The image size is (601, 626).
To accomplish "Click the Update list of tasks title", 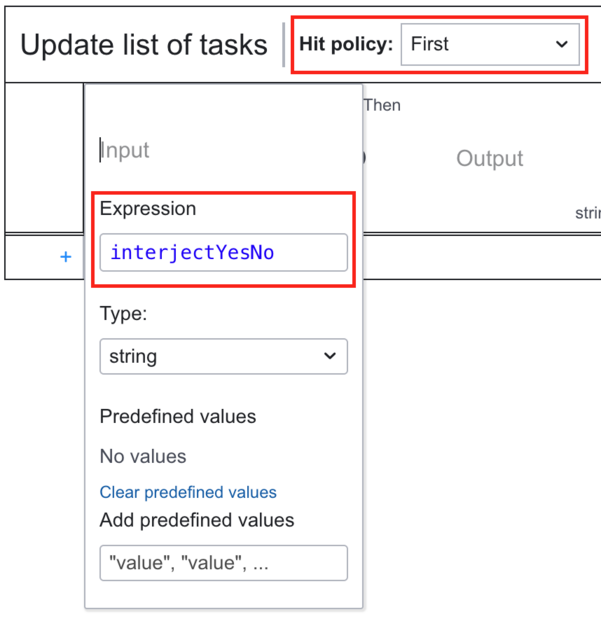I will (x=144, y=45).
